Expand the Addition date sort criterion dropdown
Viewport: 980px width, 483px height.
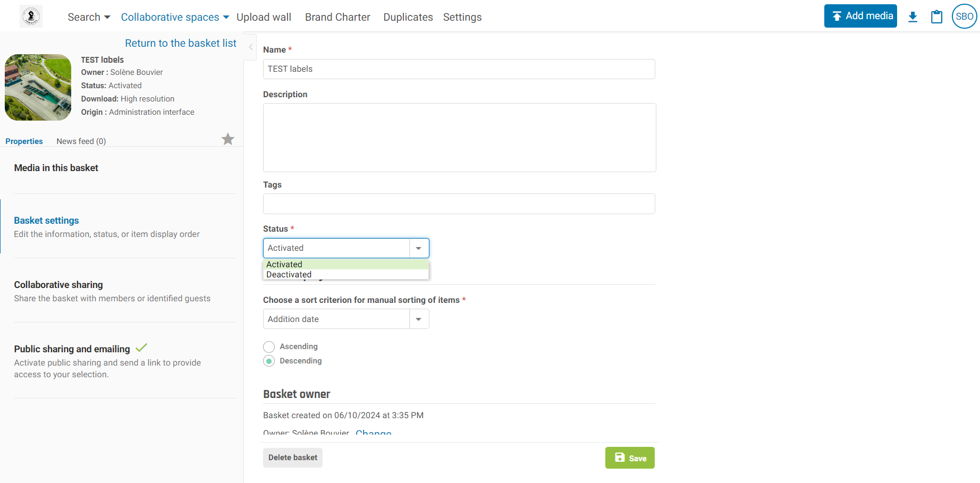tap(346, 319)
